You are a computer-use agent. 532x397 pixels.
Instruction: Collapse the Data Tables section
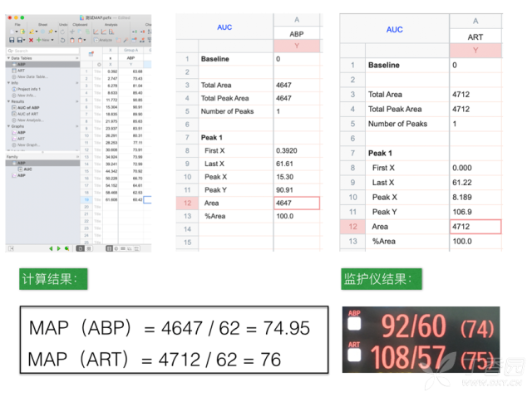point(8,59)
